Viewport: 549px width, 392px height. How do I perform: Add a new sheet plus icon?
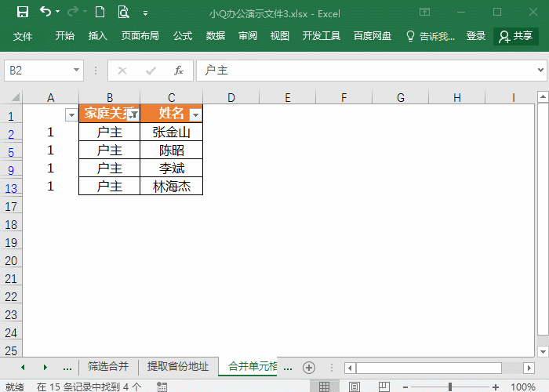[x=309, y=368]
